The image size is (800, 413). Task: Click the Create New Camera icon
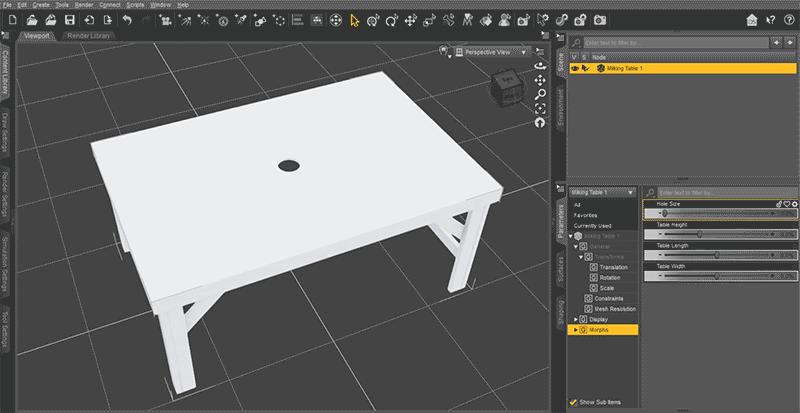click(x=165, y=20)
